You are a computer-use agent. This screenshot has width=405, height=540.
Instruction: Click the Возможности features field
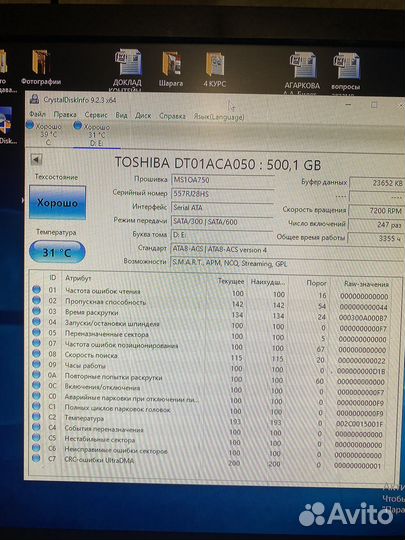coord(287,263)
